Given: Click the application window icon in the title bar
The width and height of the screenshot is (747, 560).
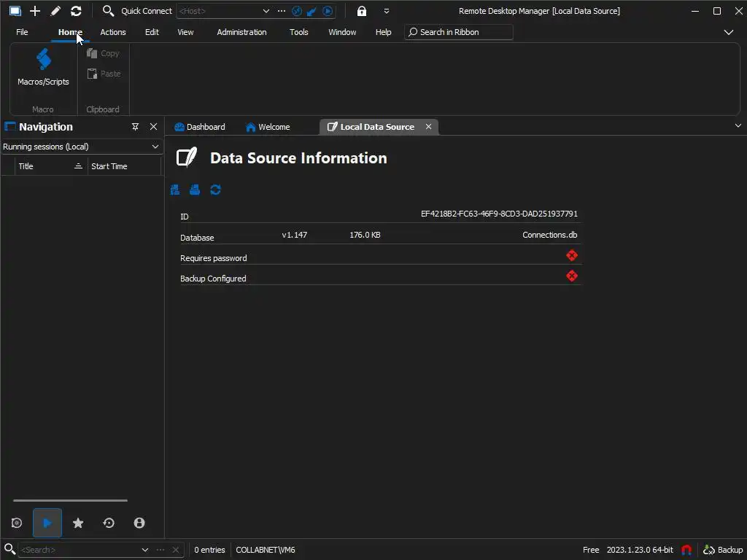Looking at the screenshot, I should 15,10.
